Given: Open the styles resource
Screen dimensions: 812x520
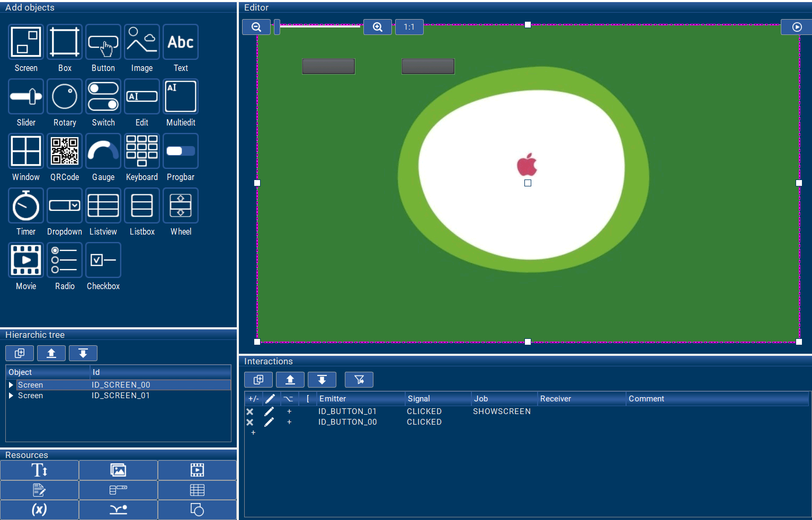Looking at the screenshot, I should point(118,490).
